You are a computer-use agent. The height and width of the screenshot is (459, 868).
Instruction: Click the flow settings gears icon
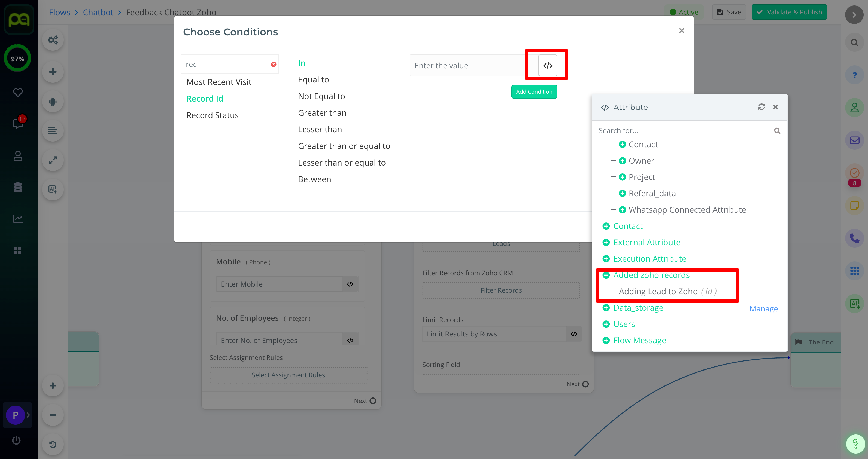click(53, 40)
